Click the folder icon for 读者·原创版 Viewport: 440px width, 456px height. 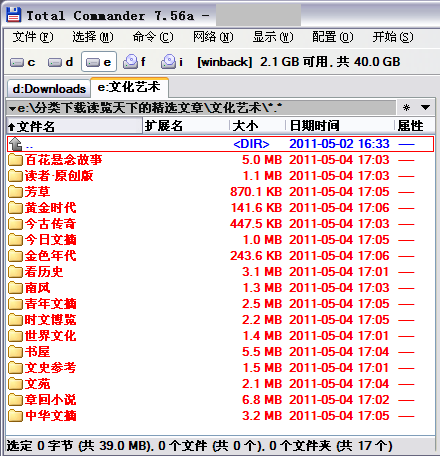point(15,176)
